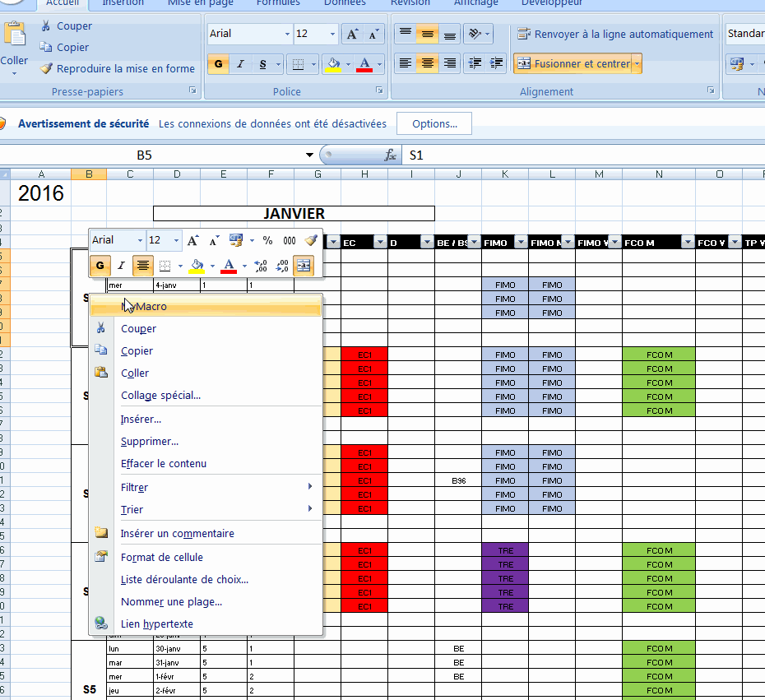Click the Copier icon in Presse-papiers group
This screenshot has height=700, width=765.
(x=46, y=48)
